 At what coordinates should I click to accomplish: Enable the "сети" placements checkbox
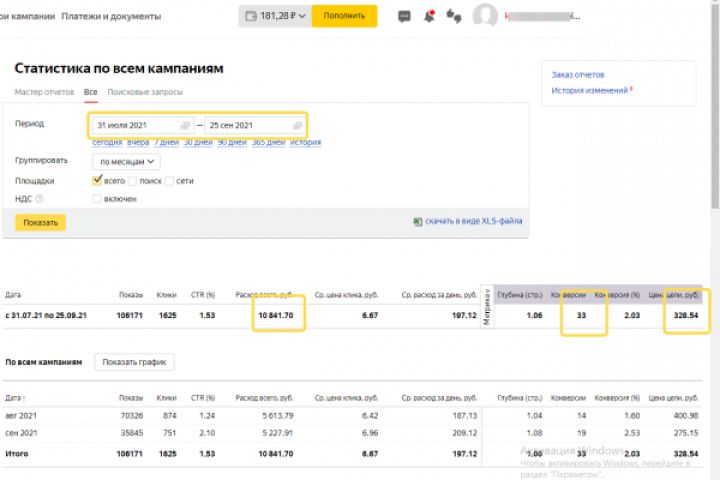[169, 181]
